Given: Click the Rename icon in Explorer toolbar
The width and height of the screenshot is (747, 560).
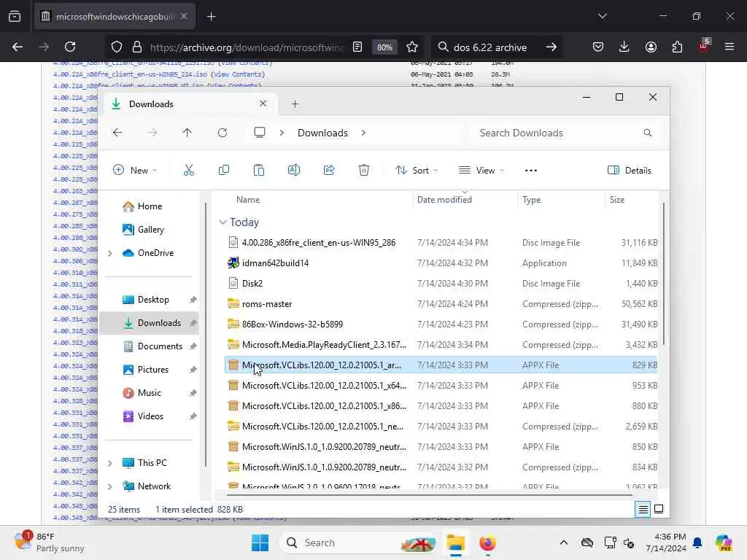Looking at the screenshot, I should click(294, 170).
